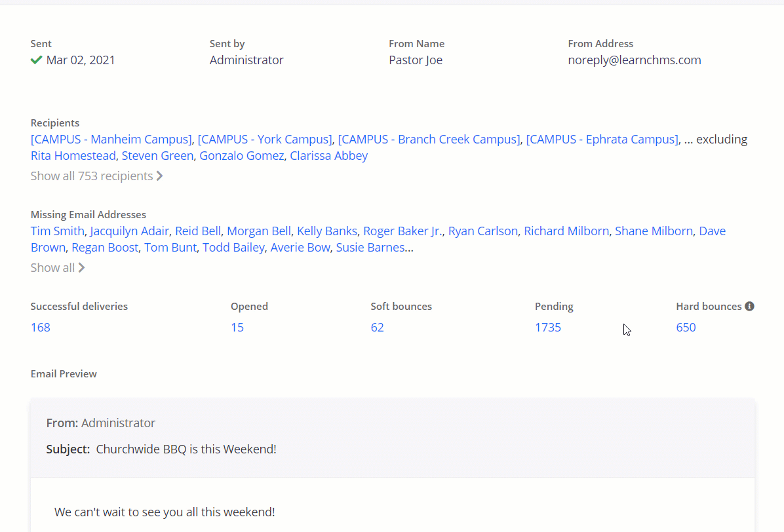Open the 15 opened emails count
Image resolution: width=784 pixels, height=532 pixels.
[x=237, y=328]
